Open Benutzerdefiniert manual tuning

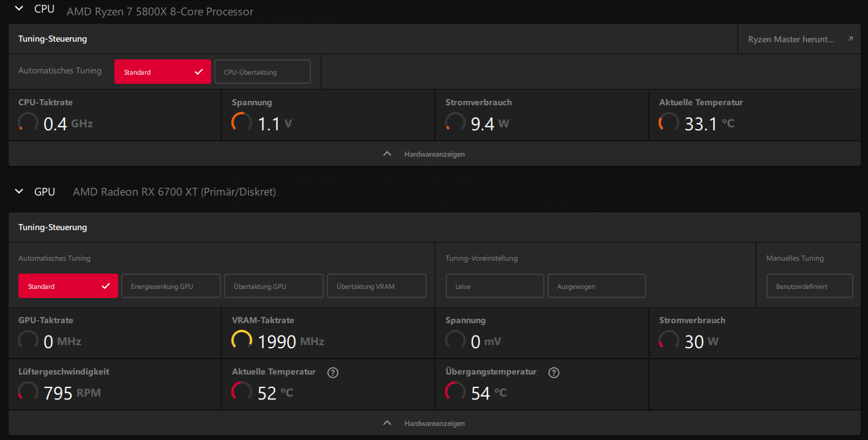click(810, 286)
